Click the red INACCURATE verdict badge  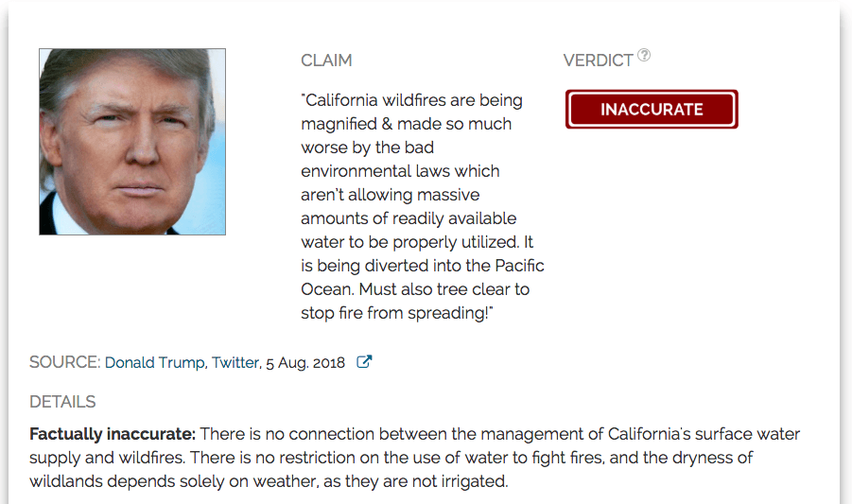click(652, 109)
